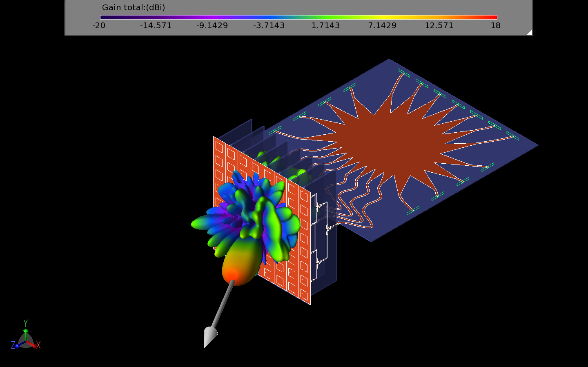Click the gain color scale gradient bar
Image resolution: width=588 pixels, height=367 pixels.
(x=298, y=17)
